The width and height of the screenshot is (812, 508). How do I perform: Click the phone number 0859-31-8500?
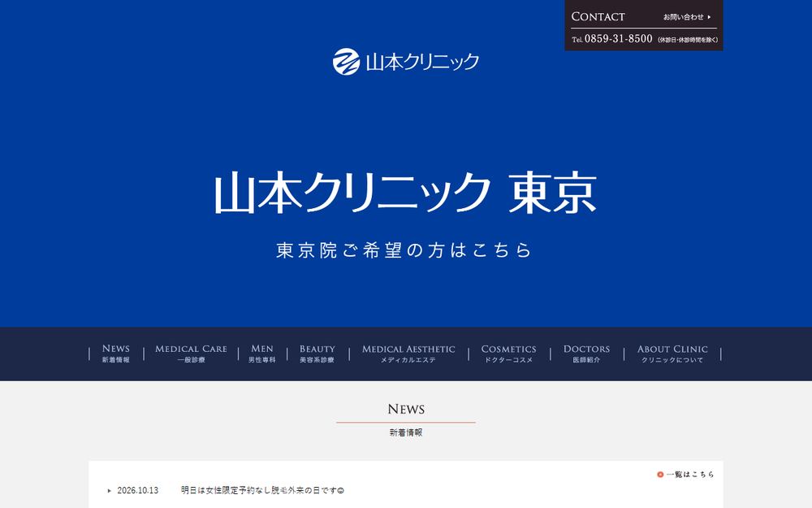pos(618,39)
